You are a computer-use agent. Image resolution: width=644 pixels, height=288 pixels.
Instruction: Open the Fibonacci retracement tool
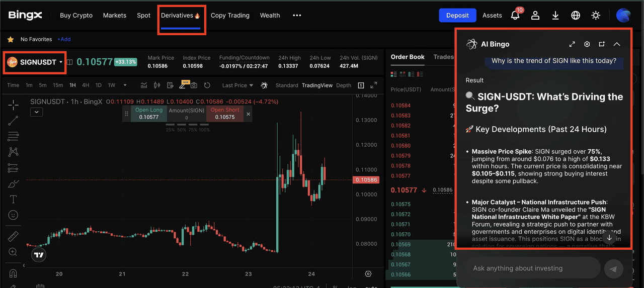pos(14,136)
